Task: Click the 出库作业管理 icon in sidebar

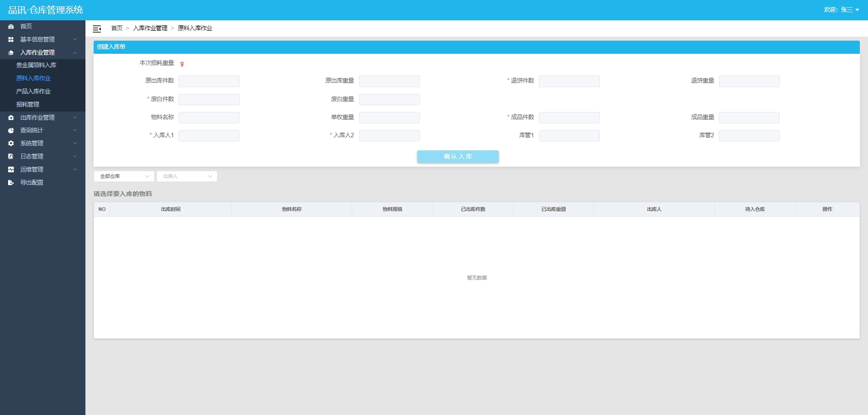Action: click(11, 117)
